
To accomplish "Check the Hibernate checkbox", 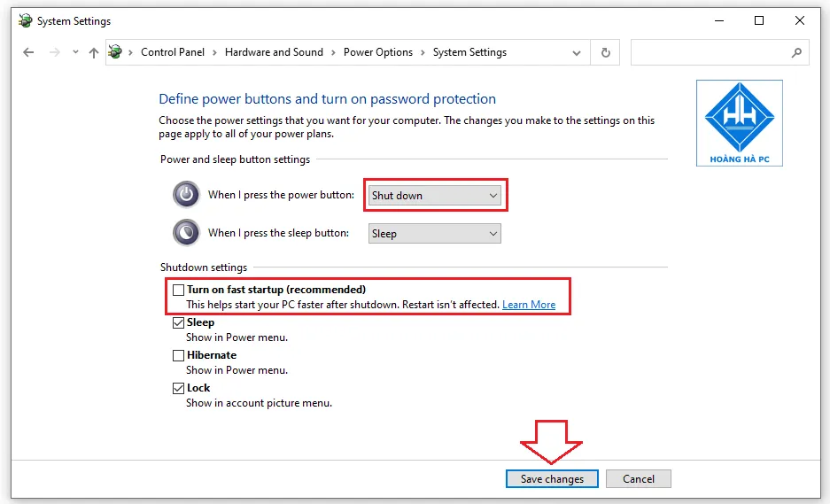I will click(x=179, y=355).
